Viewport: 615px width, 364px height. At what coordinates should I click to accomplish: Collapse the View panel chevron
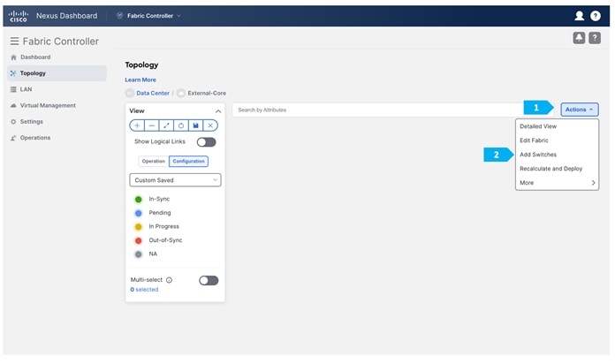[x=218, y=111]
